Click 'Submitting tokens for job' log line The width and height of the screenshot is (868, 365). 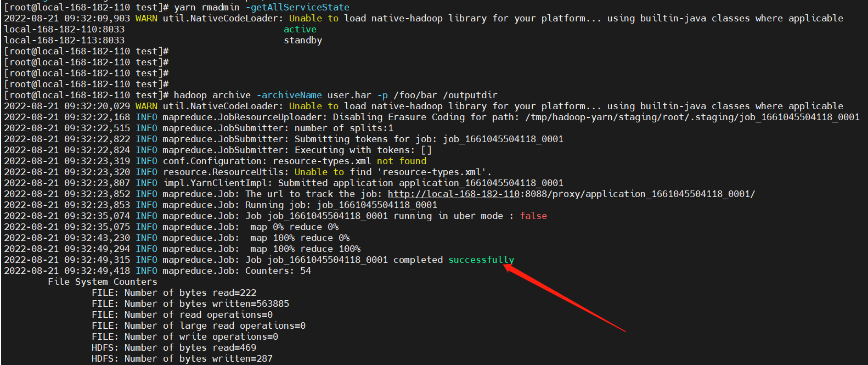(284, 139)
